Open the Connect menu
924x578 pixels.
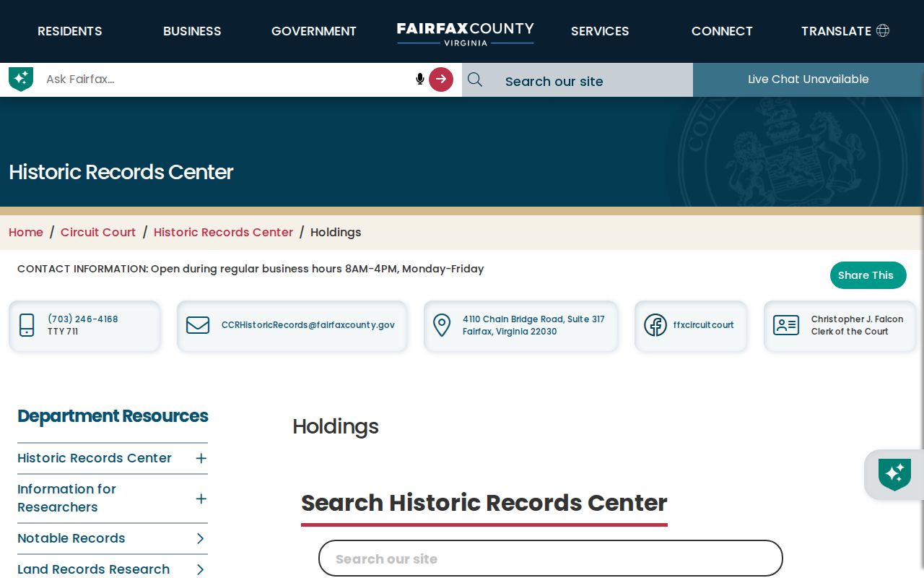click(x=722, y=31)
